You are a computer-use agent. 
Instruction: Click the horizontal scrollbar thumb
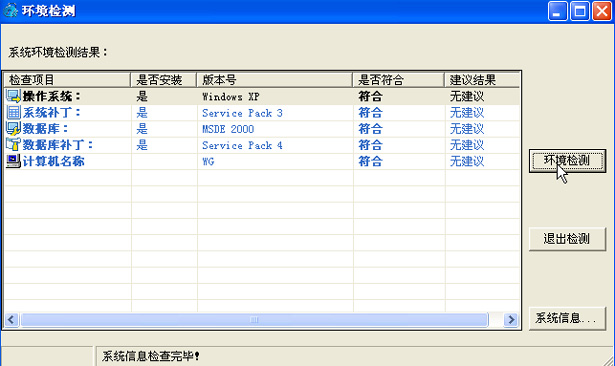pyautogui.click(x=255, y=320)
